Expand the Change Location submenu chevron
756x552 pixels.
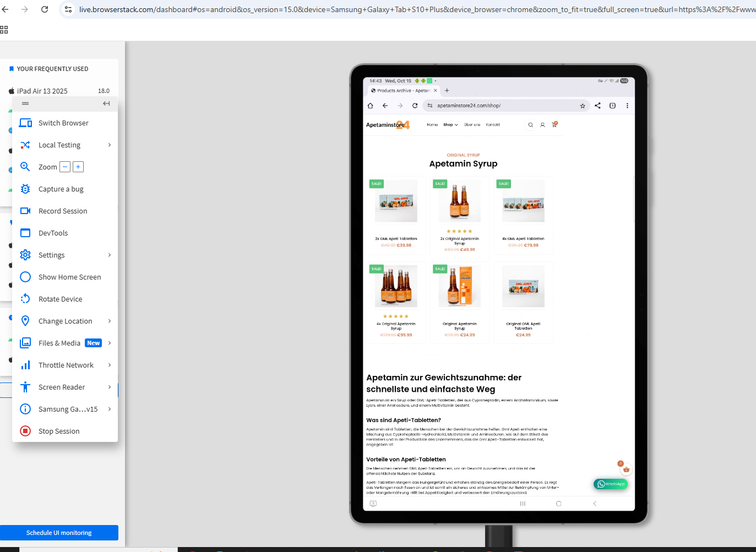click(x=110, y=321)
